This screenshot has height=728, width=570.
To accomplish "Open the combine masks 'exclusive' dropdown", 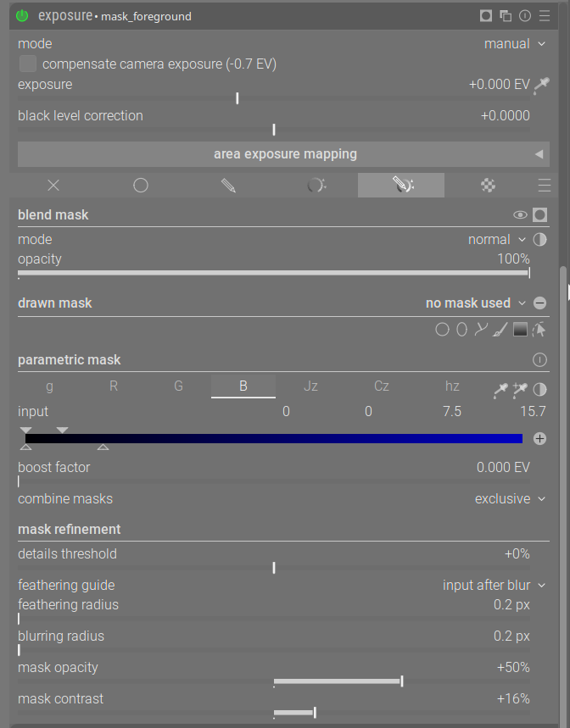I will click(x=511, y=499).
